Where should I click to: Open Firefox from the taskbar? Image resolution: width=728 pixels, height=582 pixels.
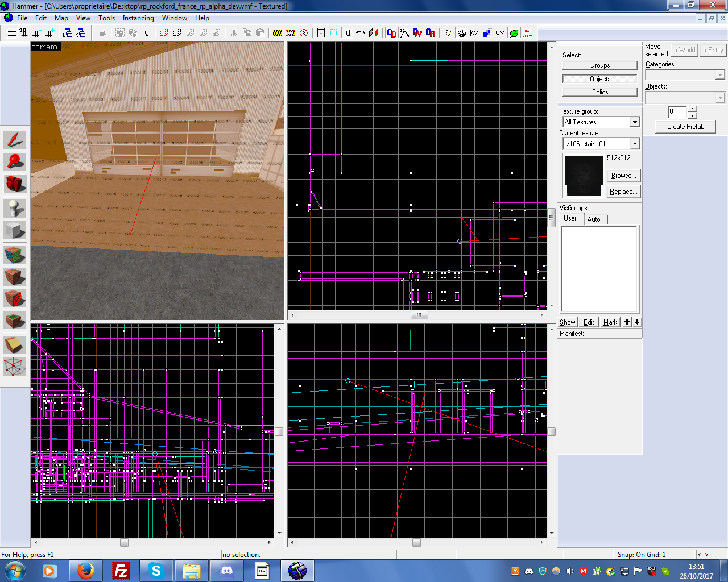pyautogui.click(x=86, y=571)
